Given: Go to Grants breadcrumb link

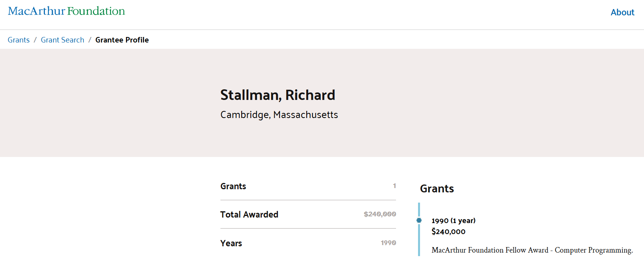Looking at the screenshot, I should click(x=19, y=40).
